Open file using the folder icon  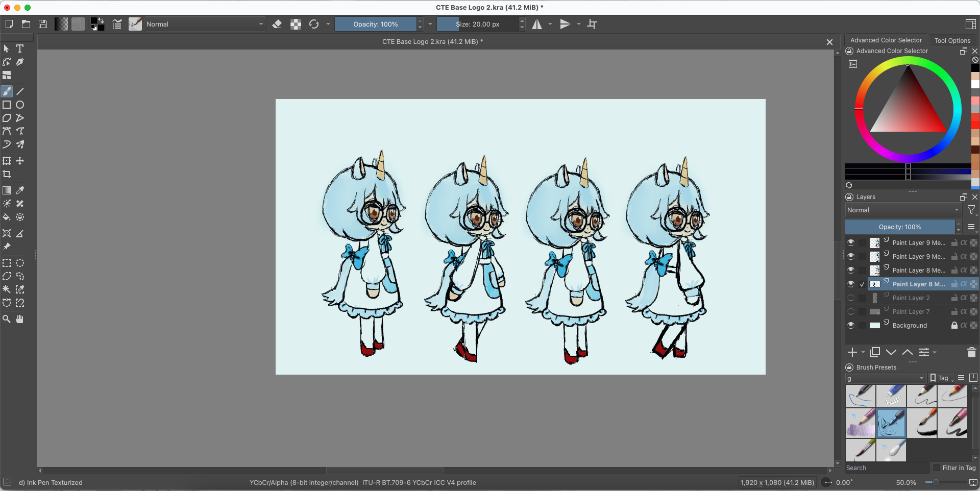26,24
